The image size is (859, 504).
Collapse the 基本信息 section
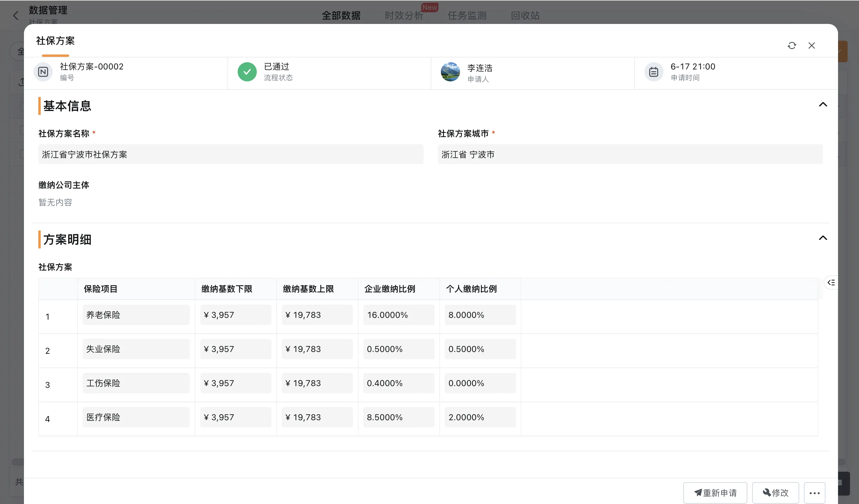(x=823, y=104)
